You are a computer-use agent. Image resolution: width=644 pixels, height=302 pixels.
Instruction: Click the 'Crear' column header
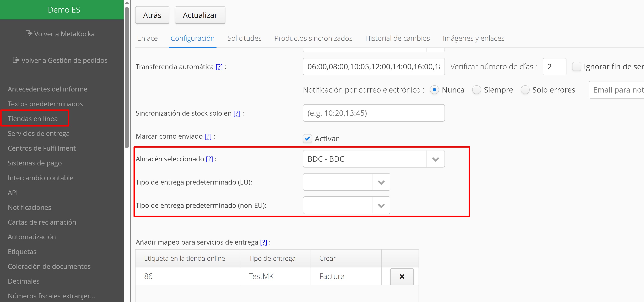pos(346,258)
